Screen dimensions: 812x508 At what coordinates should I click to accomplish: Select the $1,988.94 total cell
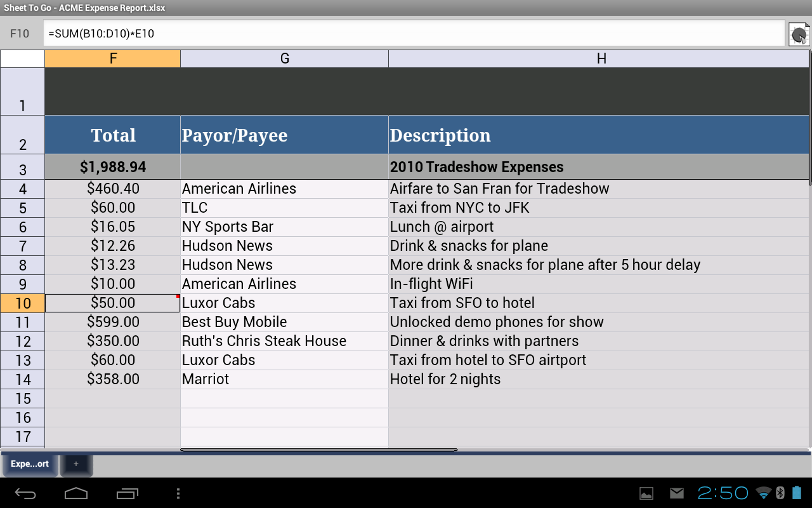click(113, 167)
